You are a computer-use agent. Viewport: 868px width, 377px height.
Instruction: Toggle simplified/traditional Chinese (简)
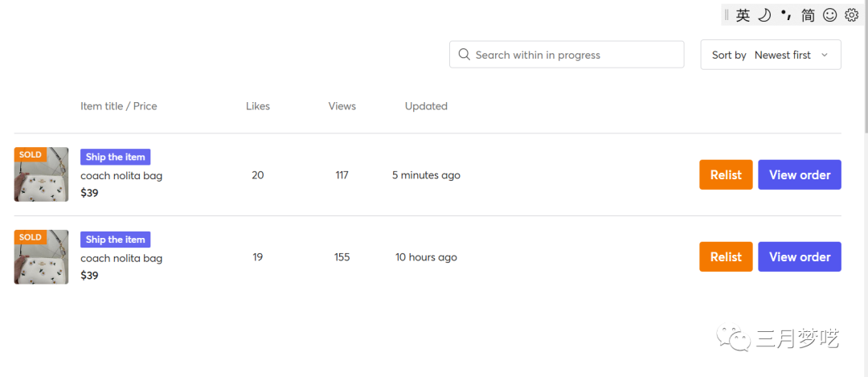[809, 15]
